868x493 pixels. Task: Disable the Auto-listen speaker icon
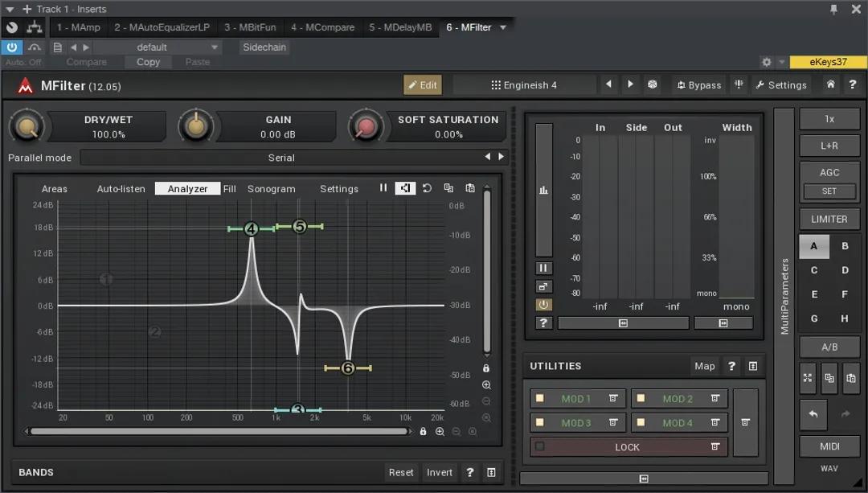(405, 187)
